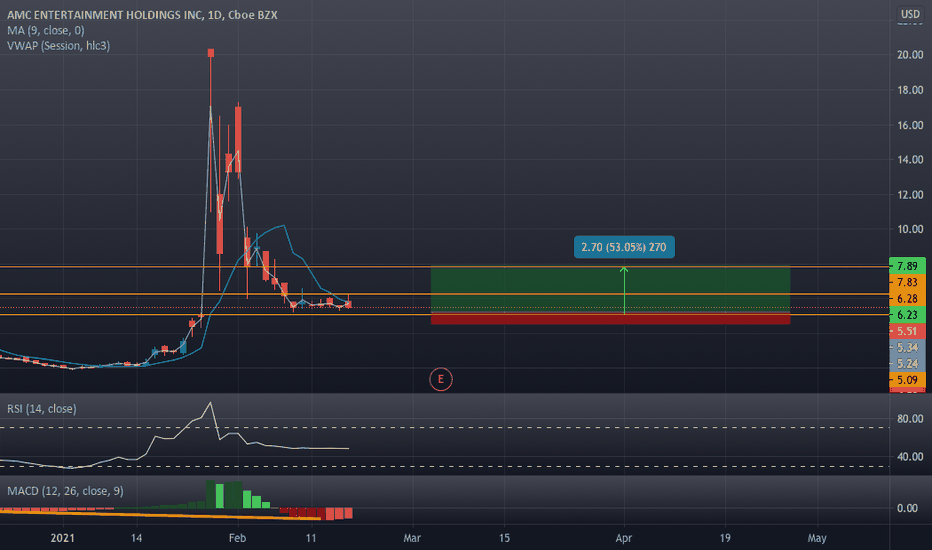Screen dimensions: 932x550
Task: Click the 5.51 red price label
Action: tap(907, 331)
